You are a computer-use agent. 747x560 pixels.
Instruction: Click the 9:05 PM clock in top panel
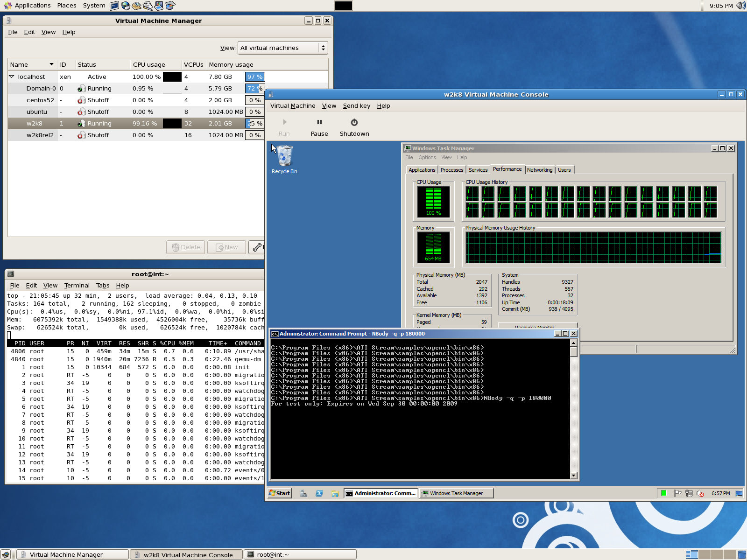(x=721, y=6)
